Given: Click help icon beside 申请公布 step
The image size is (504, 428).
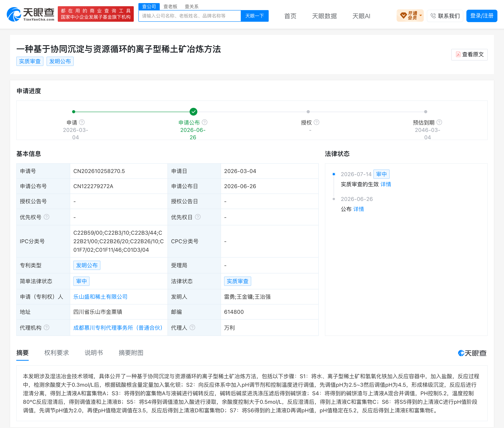Looking at the screenshot, I should 205,122.
